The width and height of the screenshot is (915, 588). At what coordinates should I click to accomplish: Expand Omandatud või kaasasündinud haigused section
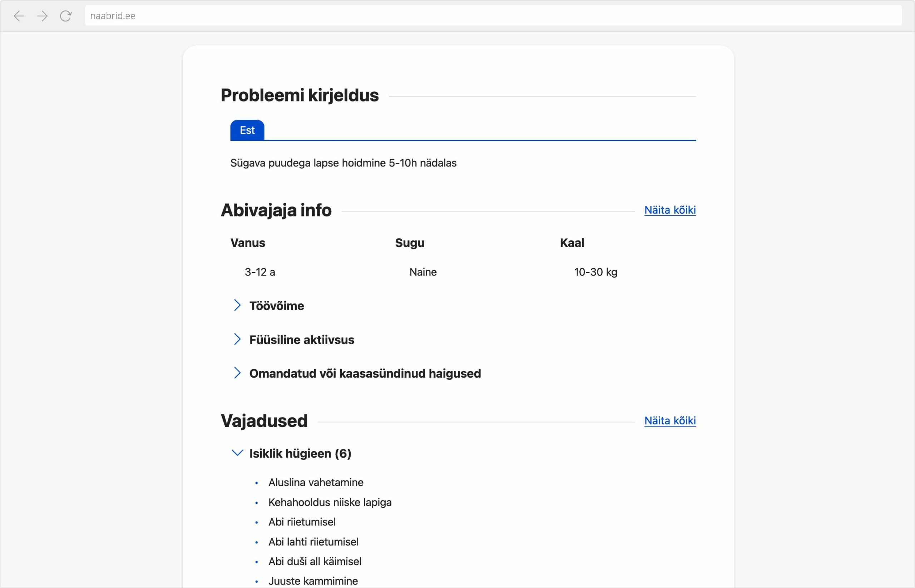pyautogui.click(x=365, y=373)
